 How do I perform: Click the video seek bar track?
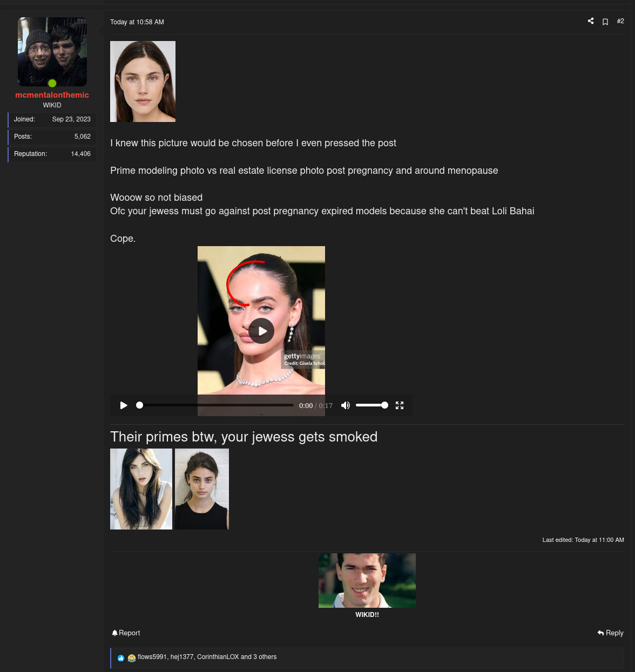click(x=216, y=405)
